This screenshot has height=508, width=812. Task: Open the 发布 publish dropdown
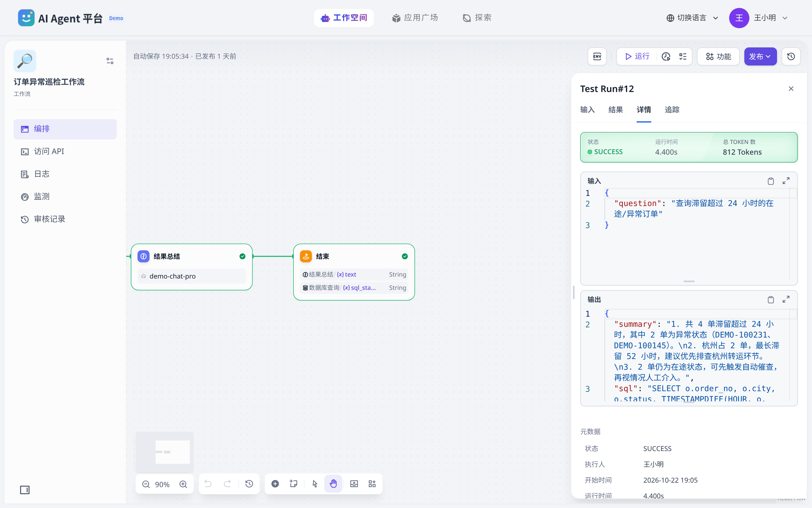tap(760, 56)
